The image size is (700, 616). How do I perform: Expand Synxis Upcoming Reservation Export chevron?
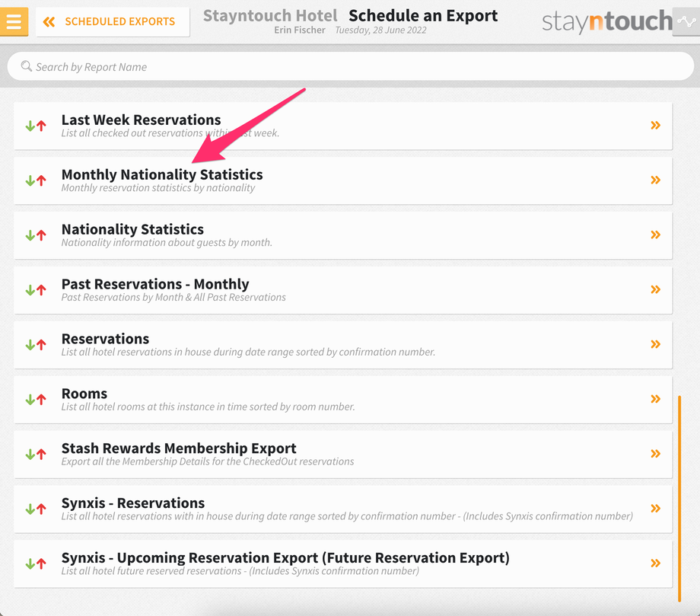click(655, 563)
